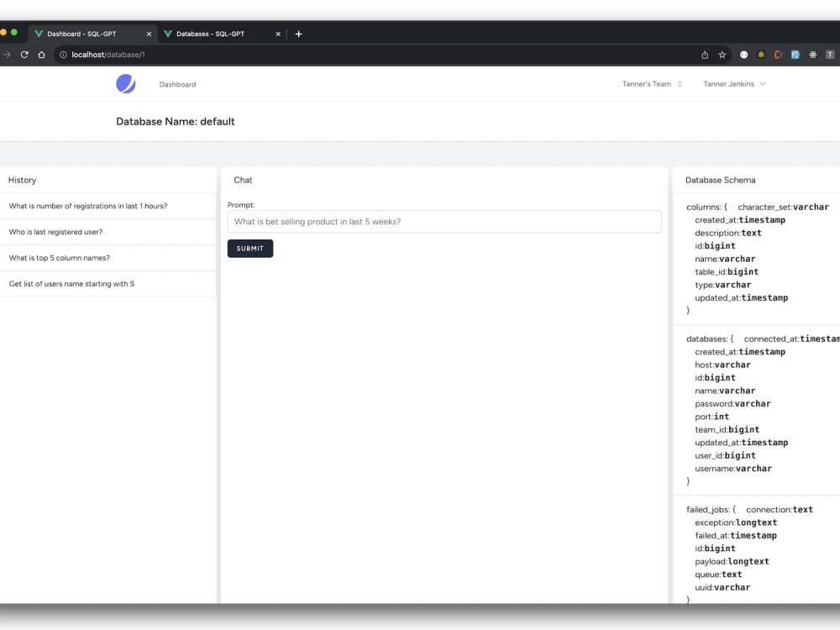
Task: Select history item 'Who is last registered user?'
Action: pos(56,232)
